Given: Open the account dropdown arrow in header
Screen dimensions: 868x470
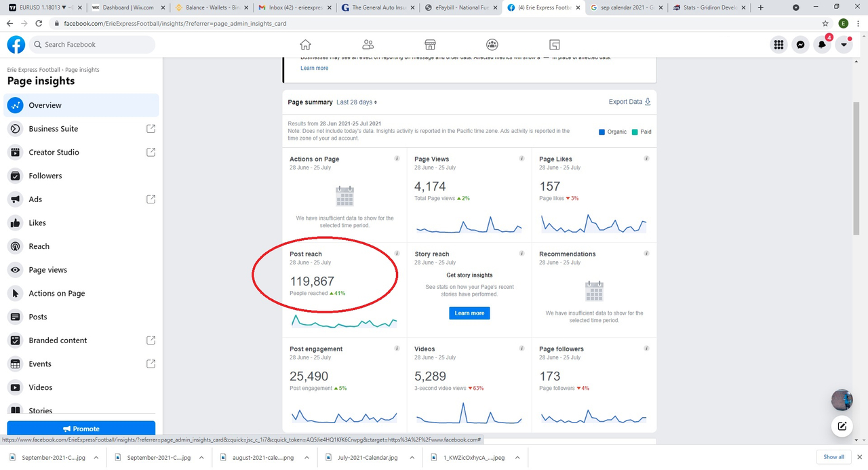Looking at the screenshot, I should click(x=844, y=45).
